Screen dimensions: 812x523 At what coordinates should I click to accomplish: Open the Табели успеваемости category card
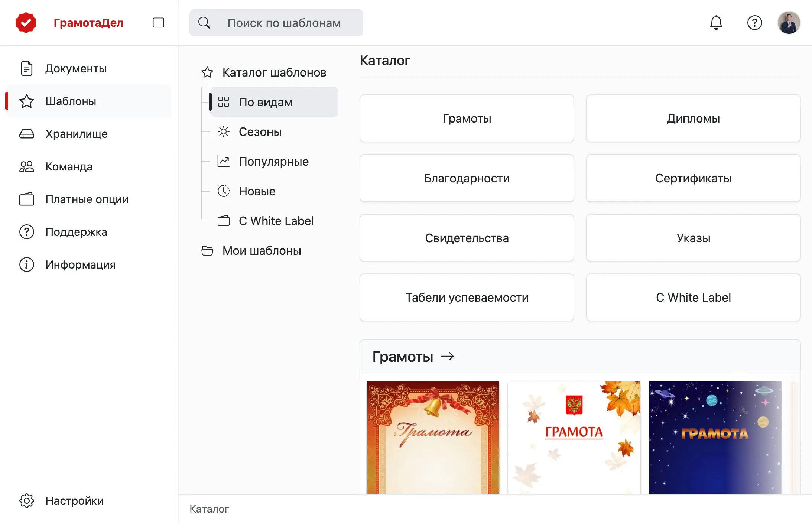[467, 298]
